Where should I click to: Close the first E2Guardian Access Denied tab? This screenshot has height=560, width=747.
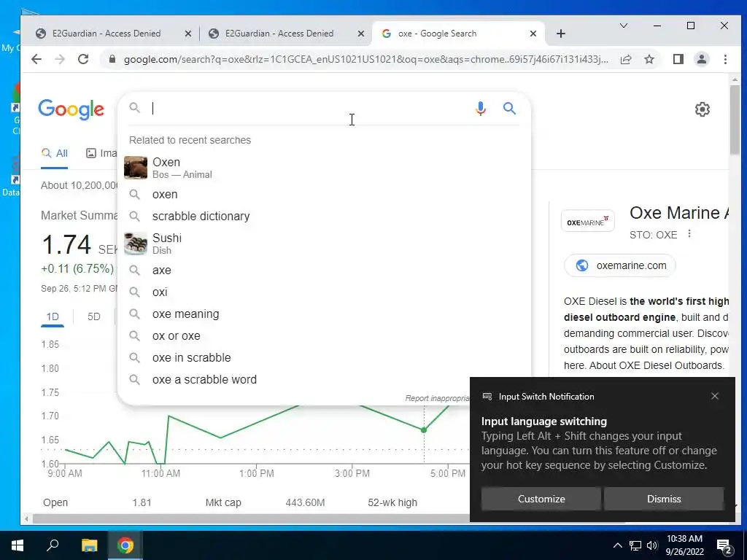(188, 34)
